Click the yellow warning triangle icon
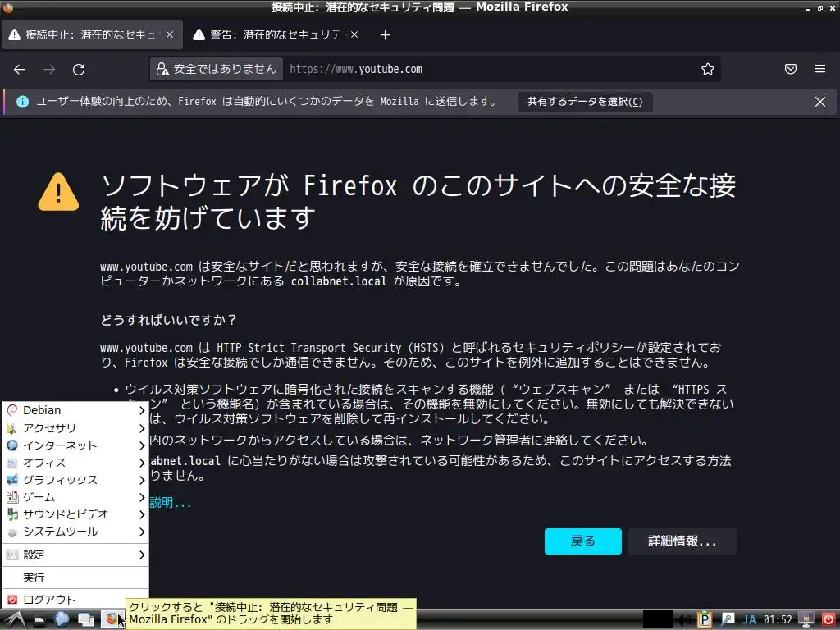This screenshot has height=630, width=840. [x=58, y=192]
